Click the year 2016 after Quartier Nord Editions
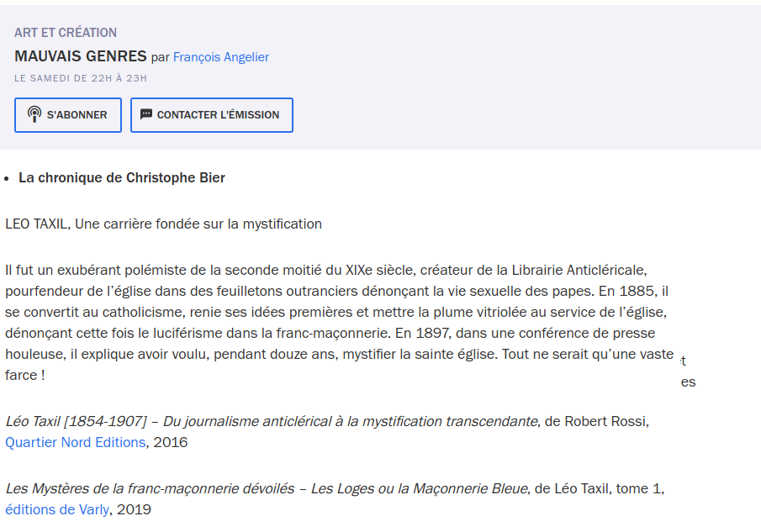The height and width of the screenshot is (532, 761). click(171, 442)
